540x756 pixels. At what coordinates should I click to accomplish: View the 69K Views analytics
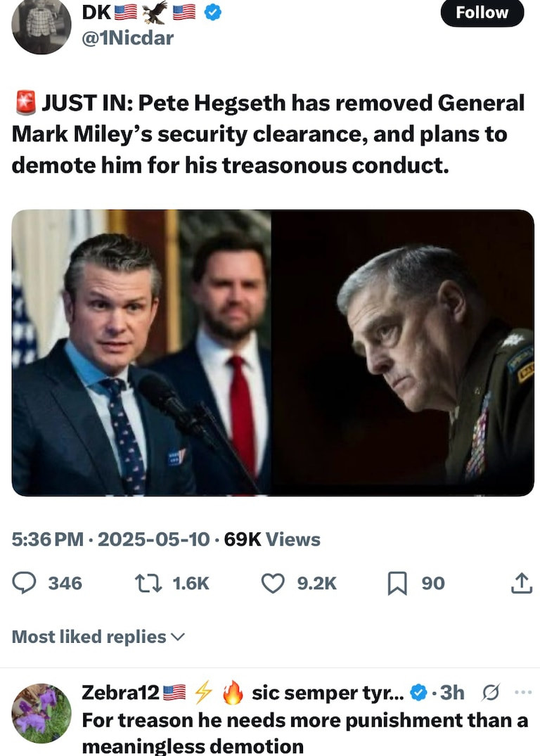pos(272,539)
